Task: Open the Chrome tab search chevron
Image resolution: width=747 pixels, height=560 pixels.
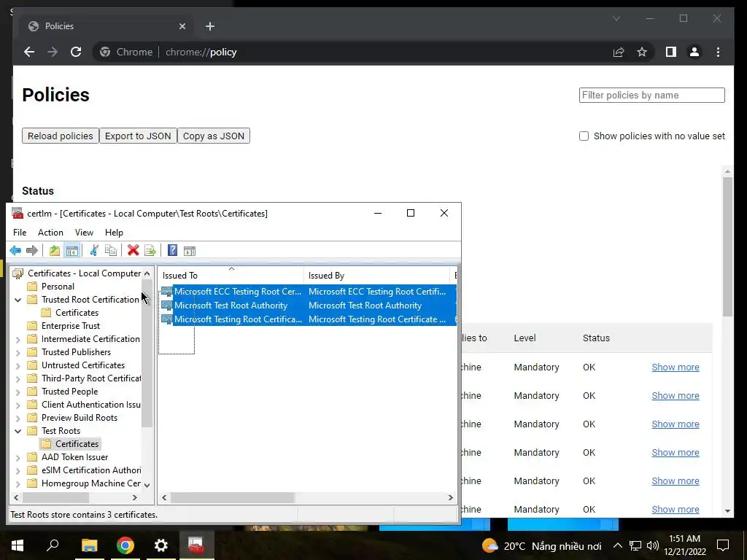Action: [616, 18]
